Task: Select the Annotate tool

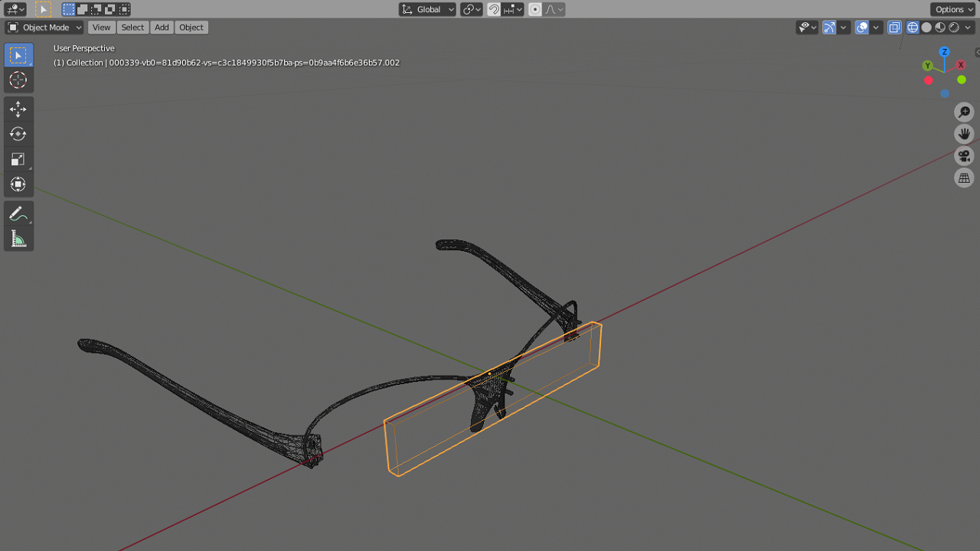Action: [x=18, y=214]
